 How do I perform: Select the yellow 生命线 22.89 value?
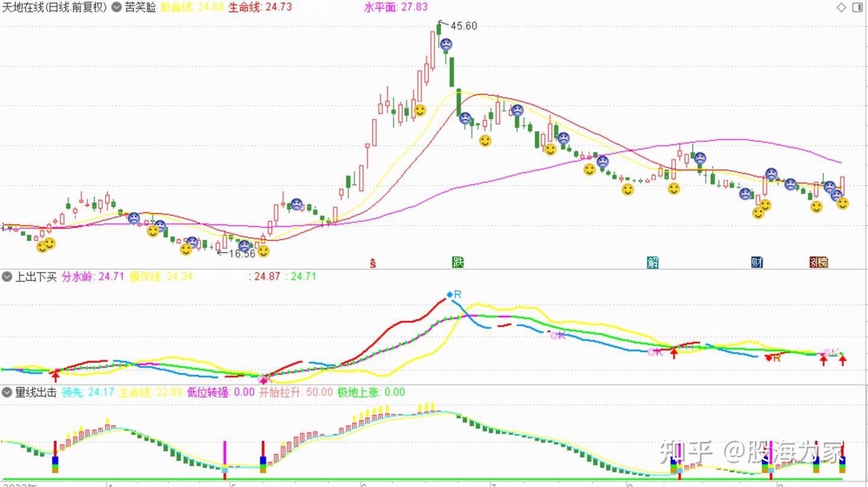[x=151, y=393]
